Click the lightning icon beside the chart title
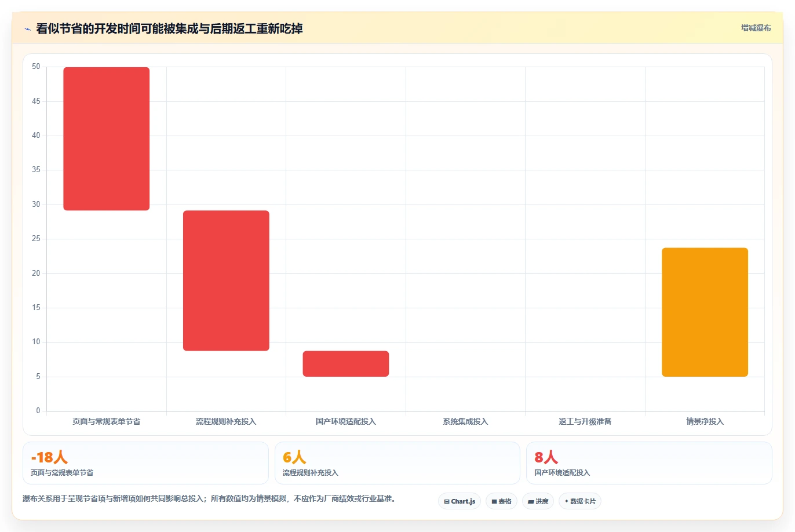Screen dimensions: 795x532 click(27, 29)
